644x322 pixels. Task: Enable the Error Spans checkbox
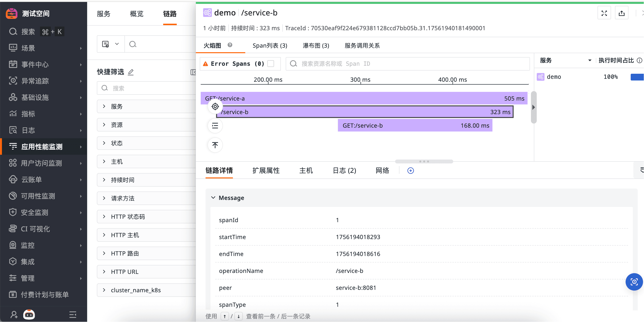tap(271, 64)
